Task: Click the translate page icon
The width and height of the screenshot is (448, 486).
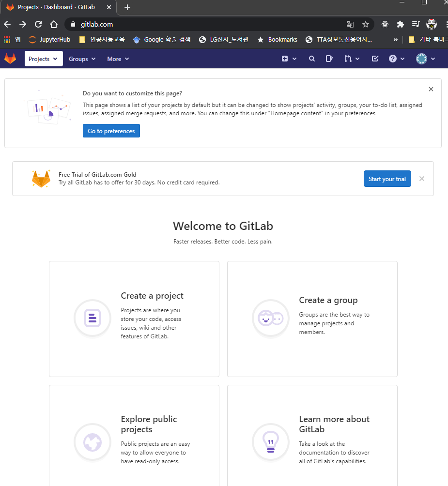Action: 350,24
